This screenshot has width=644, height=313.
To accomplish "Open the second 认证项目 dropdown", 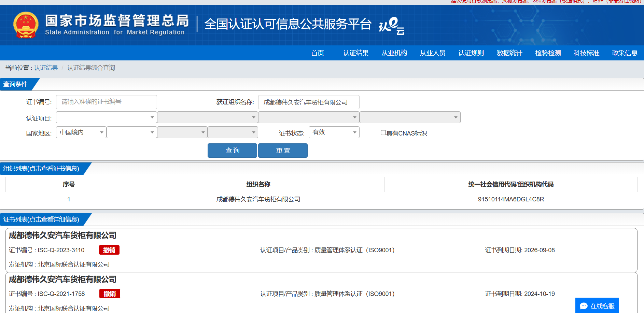I will pyautogui.click(x=208, y=117).
